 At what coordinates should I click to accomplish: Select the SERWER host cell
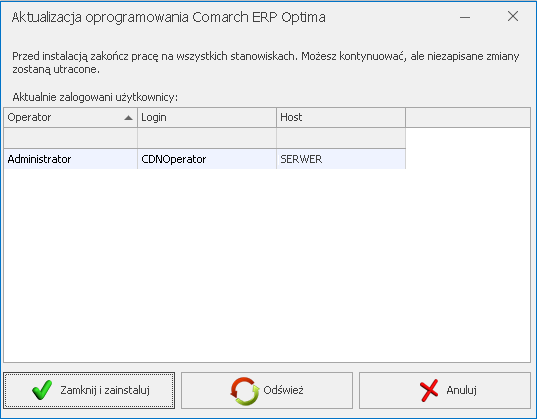pos(341,159)
